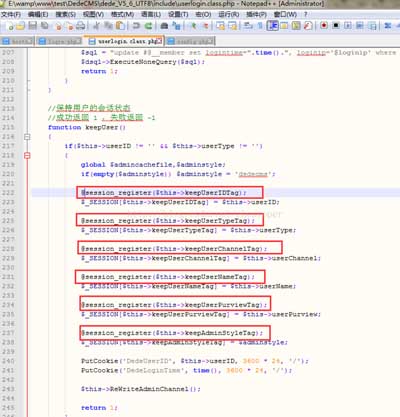Click the Open file folder icon
The width and height of the screenshot is (400, 417).
(x=21, y=26)
